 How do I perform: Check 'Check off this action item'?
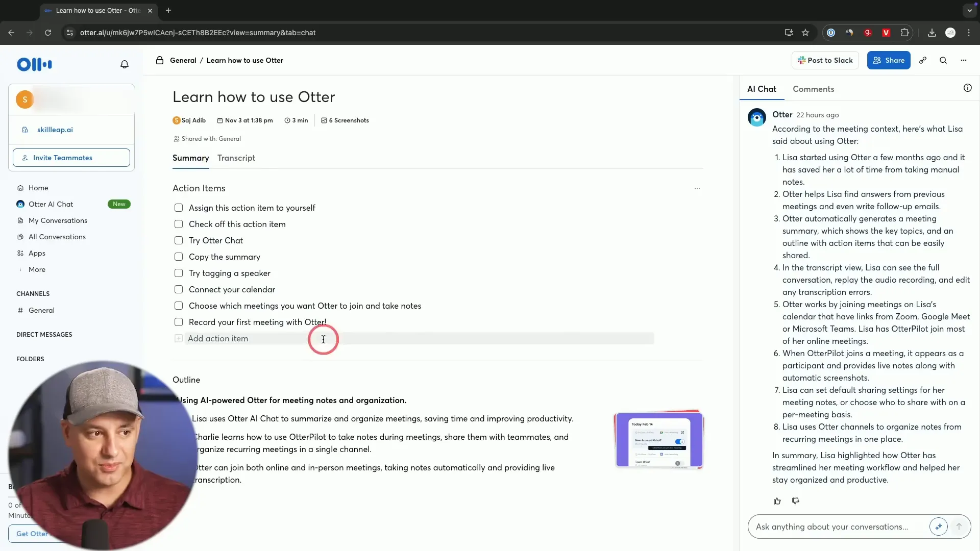point(179,224)
